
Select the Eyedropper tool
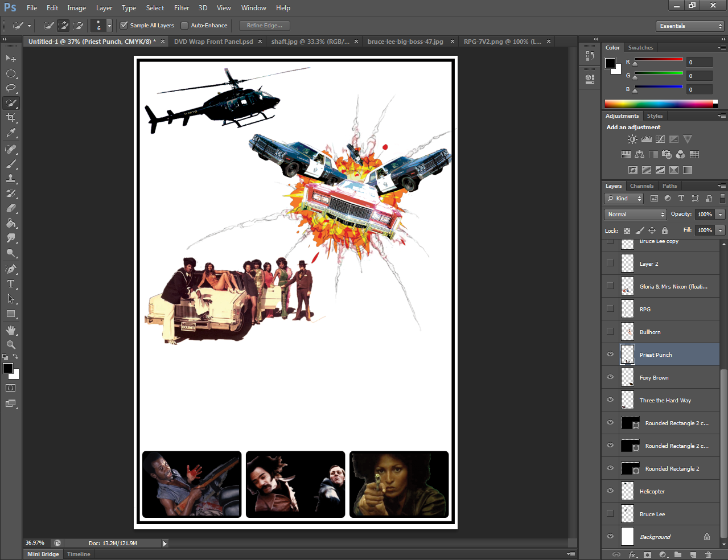pos(11,133)
